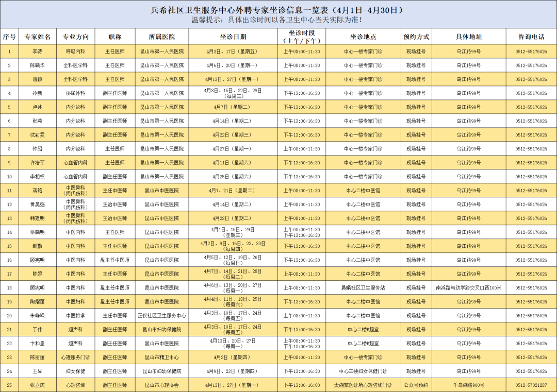Select the 晨曦社区卫生服务站 location cell
The image size is (557, 392).
pos(363,288)
